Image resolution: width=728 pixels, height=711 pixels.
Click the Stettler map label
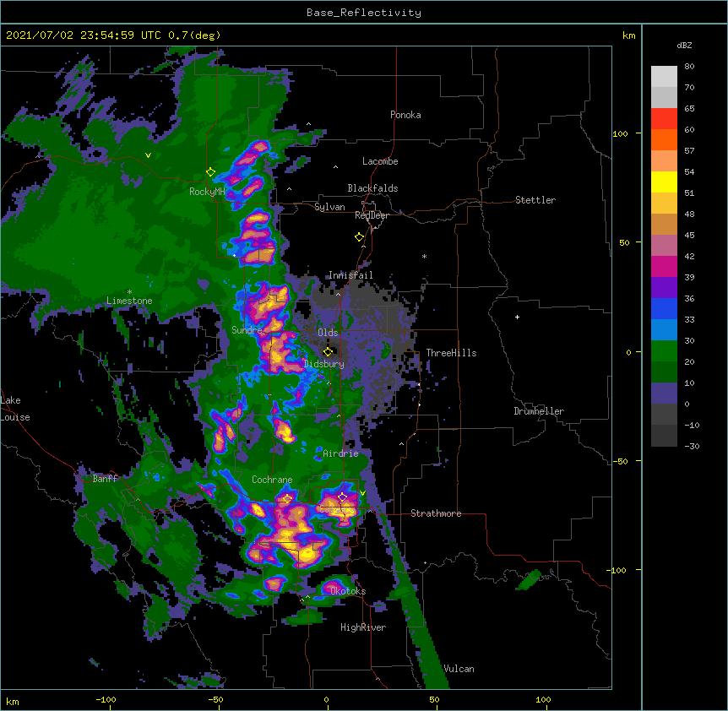(x=535, y=200)
